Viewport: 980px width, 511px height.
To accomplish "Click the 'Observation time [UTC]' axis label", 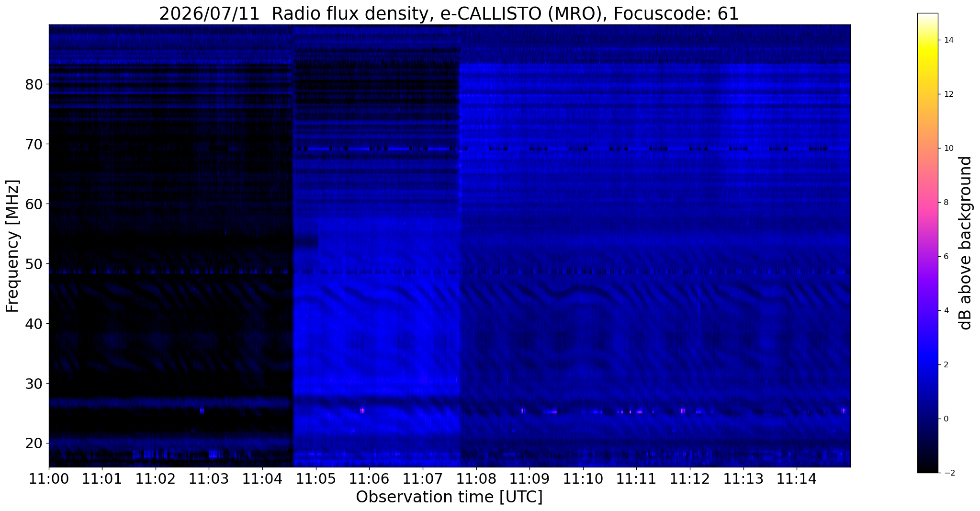I will click(449, 497).
